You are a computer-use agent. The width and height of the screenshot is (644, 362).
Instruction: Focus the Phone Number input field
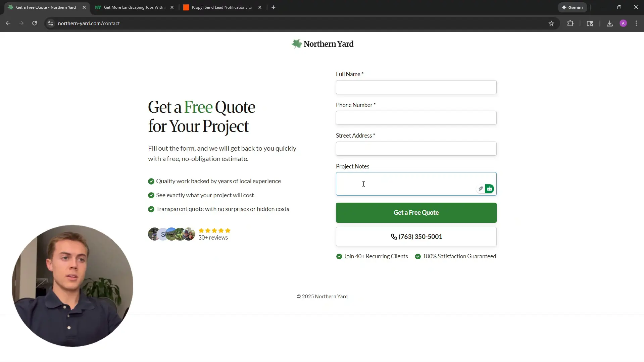416,118
